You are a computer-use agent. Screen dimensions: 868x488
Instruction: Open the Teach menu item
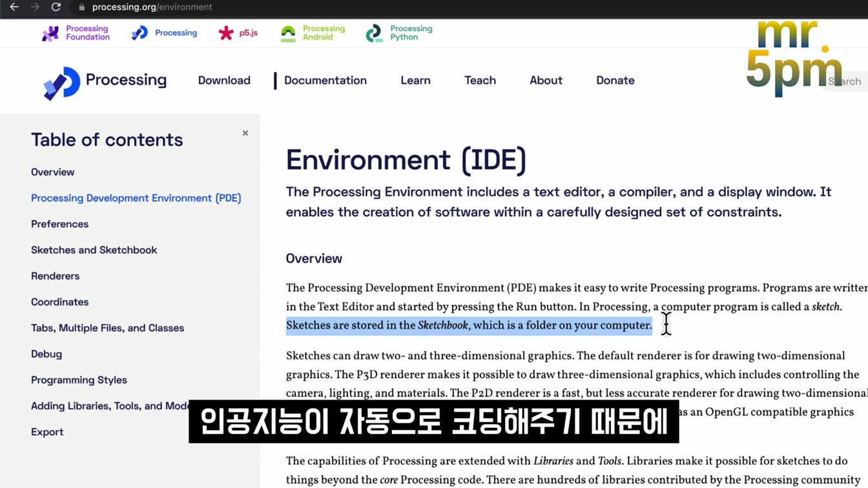(480, 80)
